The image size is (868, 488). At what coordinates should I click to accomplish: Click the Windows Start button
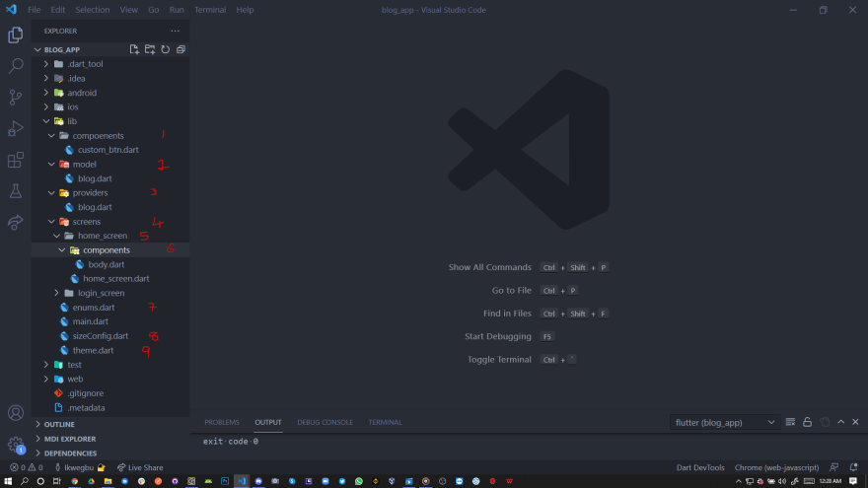pos(8,481)
